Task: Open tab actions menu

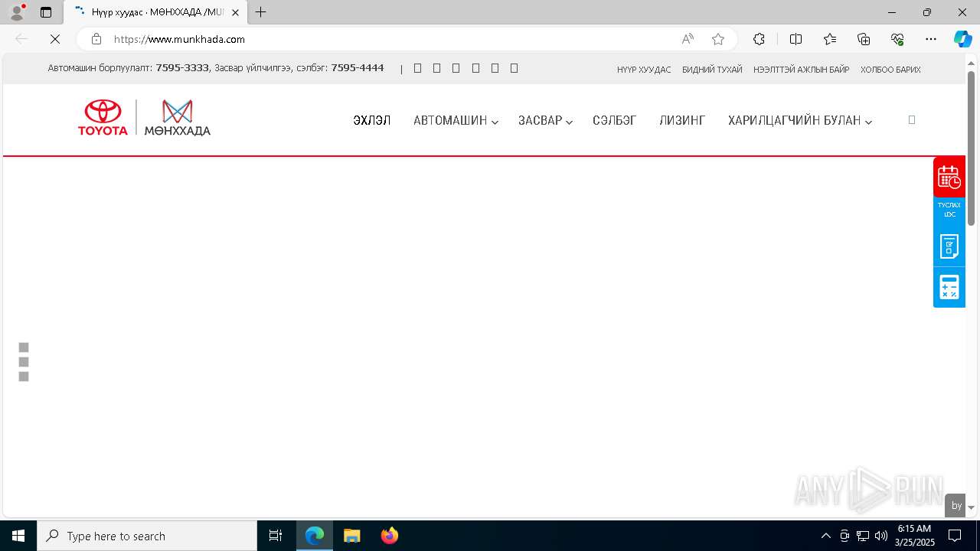Action: click(46, 12)
